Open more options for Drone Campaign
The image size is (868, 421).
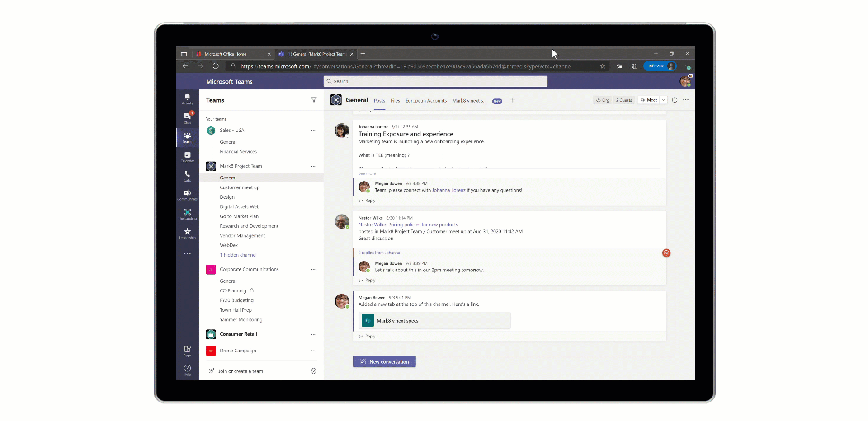[x=314, y=351]
